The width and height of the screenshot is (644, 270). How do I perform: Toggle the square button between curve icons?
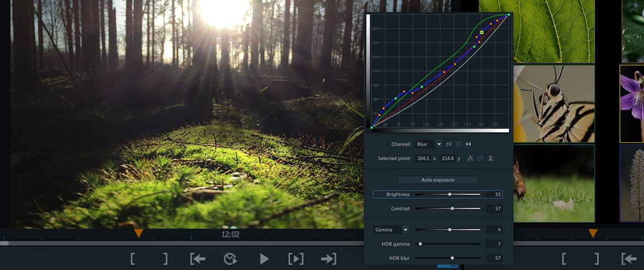click(x=459, y=144)
